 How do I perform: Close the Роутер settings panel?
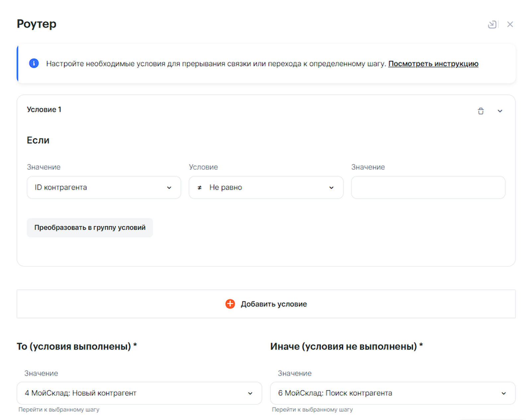point(510,24)
